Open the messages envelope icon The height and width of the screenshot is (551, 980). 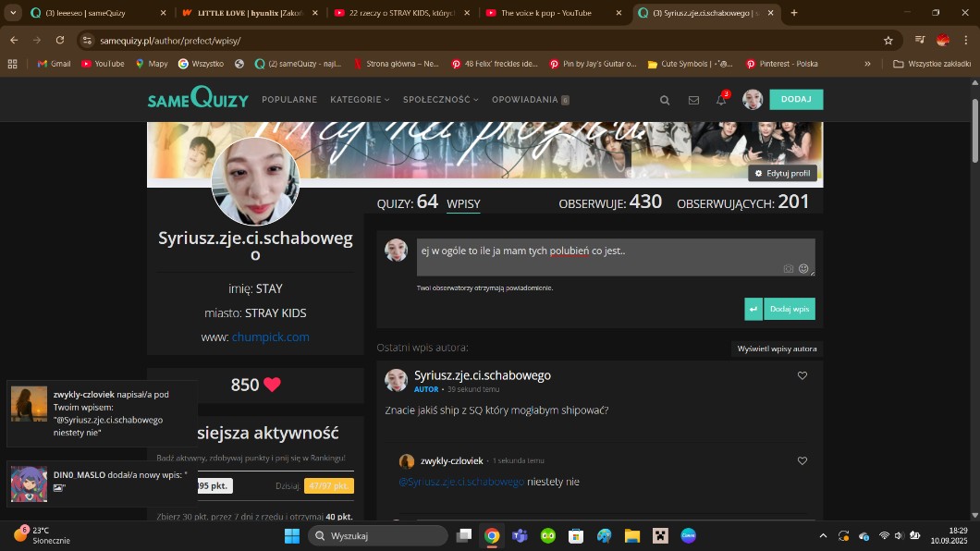(x=693, y=100)
